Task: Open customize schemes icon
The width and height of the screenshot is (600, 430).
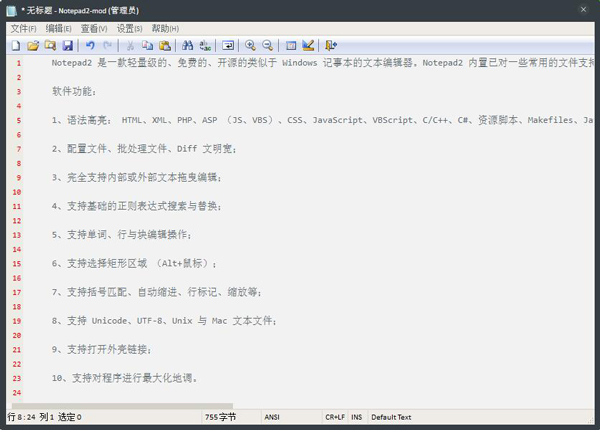Action: (308, 46)
